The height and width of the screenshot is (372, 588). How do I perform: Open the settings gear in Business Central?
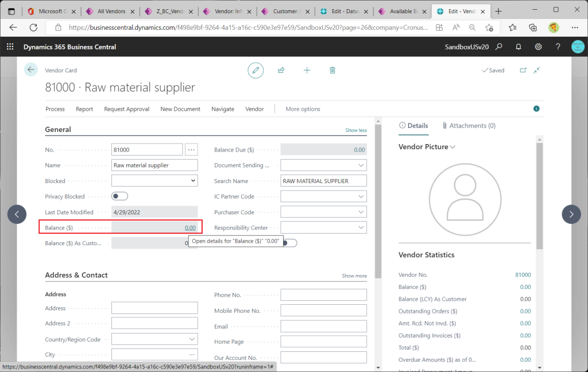point(538,46)
